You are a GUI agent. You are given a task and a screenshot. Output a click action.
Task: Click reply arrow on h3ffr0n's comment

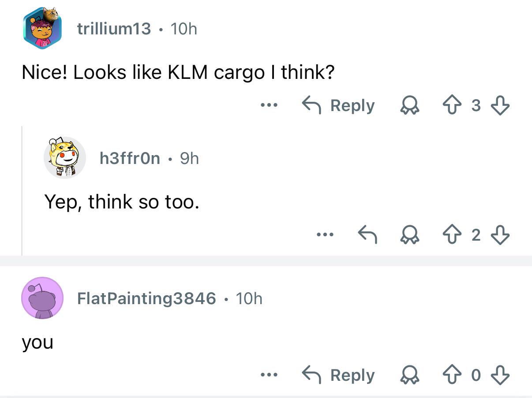367,235
